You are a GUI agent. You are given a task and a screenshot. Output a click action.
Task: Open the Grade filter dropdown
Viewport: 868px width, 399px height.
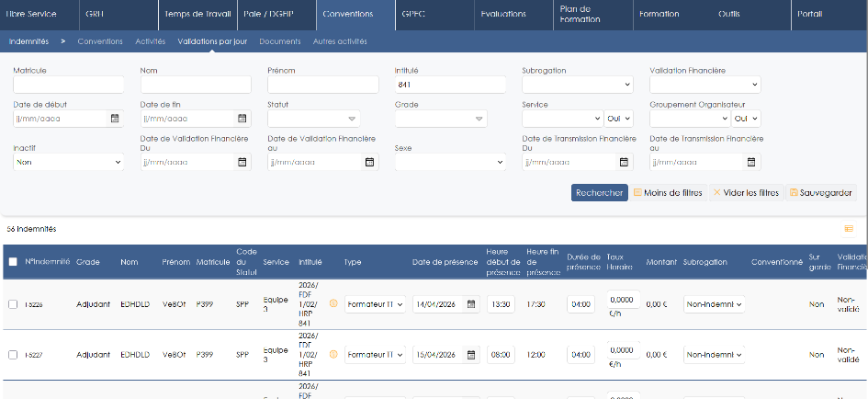click(441, 119)
